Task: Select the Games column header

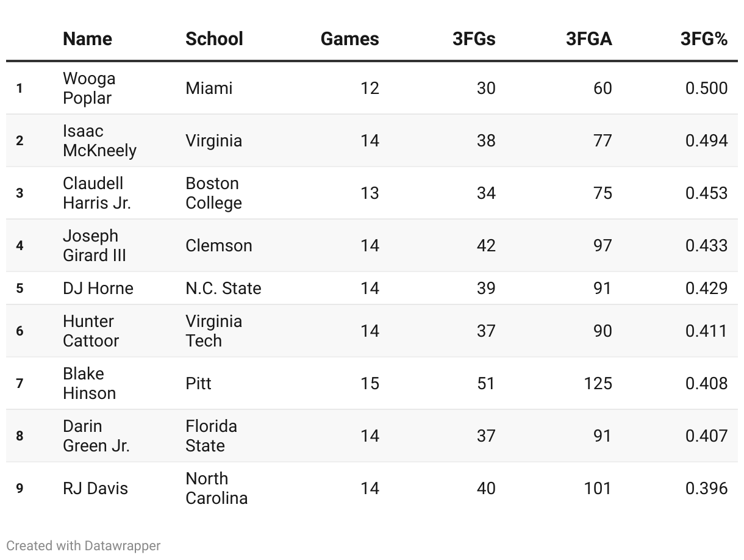Action: [349, 39]
